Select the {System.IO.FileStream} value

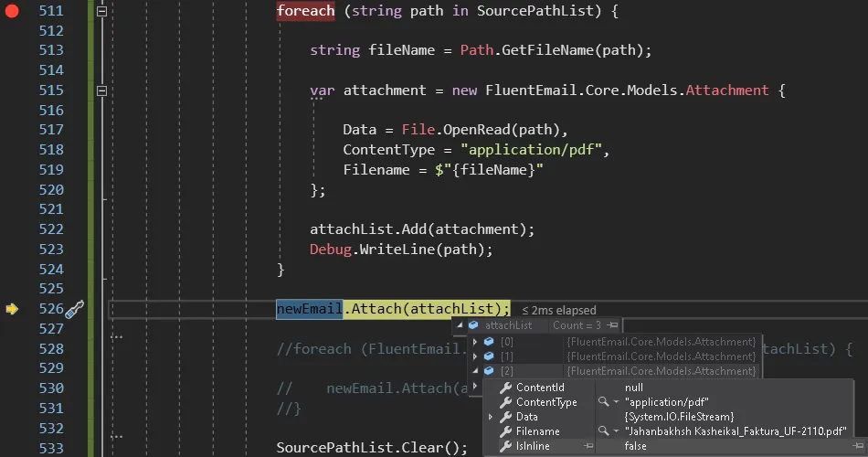(x=679, y=417)
